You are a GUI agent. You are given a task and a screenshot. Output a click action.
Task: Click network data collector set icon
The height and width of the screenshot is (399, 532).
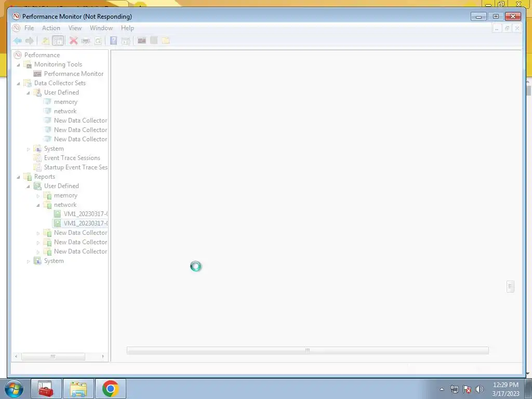pyautogui.click(x=47, y=111)
